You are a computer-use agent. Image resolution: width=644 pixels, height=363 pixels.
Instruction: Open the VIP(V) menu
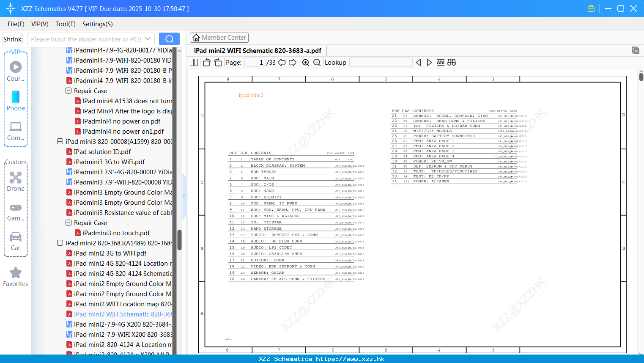(40, 24)
